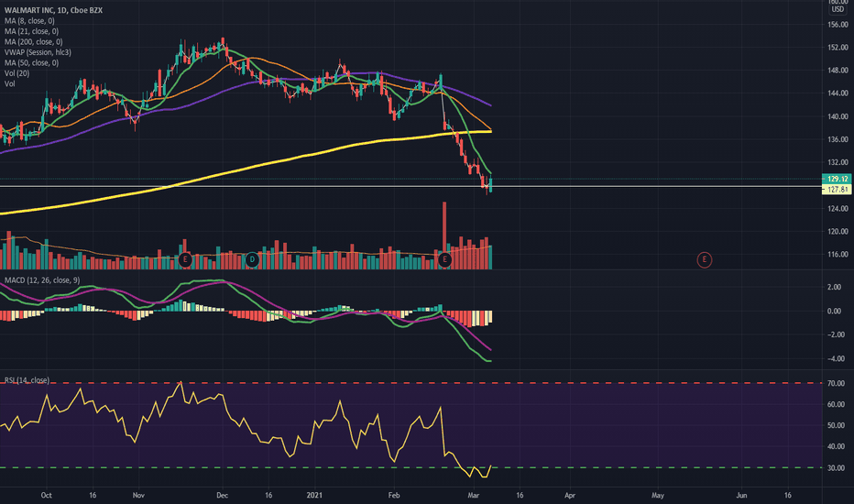
Task: Click the 152.00 price axis value
Action: tap(838, 48)
